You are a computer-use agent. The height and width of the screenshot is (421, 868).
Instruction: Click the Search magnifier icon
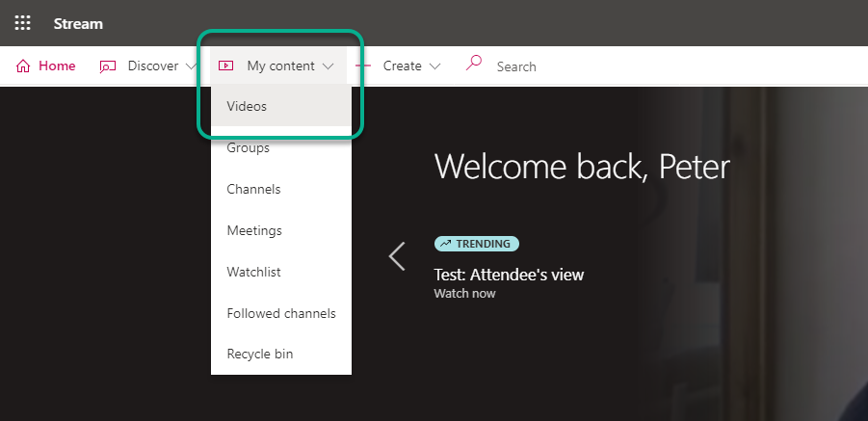(474, 63)
